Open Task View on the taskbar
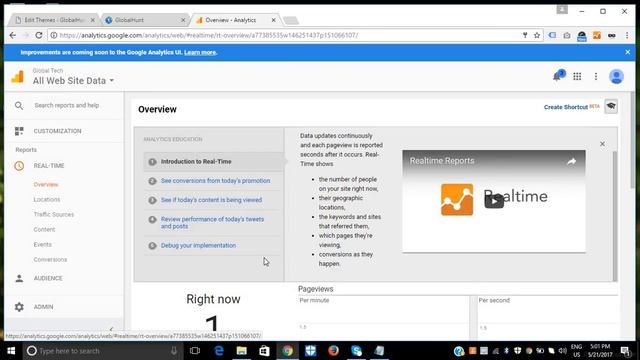Image resolution: width=640 pixels, height=360 pixels. point(195,351)
